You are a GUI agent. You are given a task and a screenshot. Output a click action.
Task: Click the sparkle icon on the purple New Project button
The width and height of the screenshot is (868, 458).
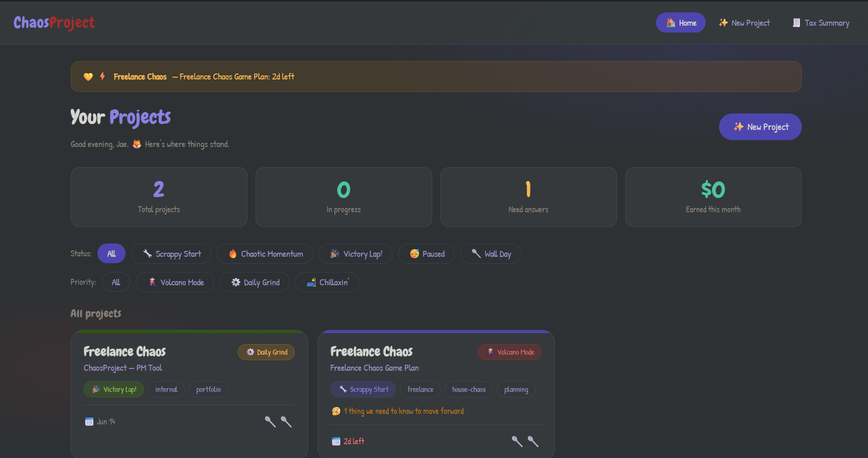[738, 127]
